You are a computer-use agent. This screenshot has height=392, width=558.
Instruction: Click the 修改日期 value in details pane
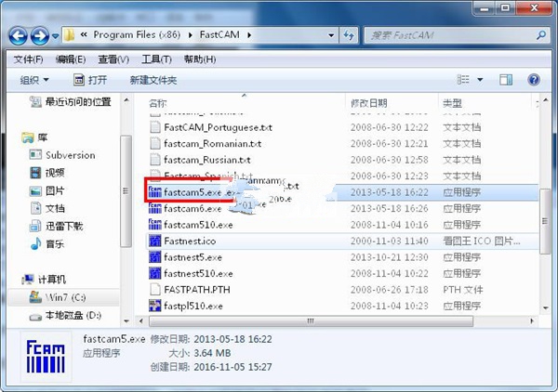tap(232, 339)
